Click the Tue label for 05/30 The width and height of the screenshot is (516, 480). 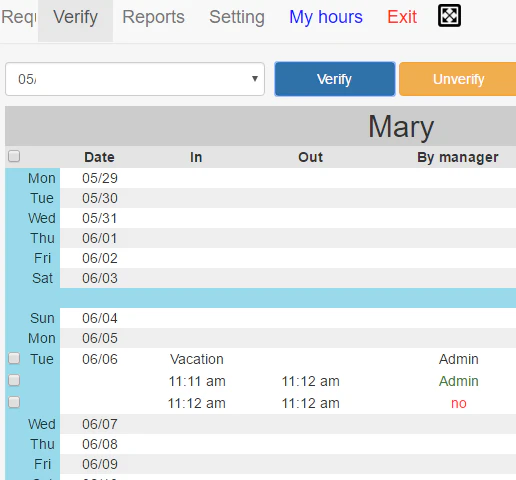[42, 198]
